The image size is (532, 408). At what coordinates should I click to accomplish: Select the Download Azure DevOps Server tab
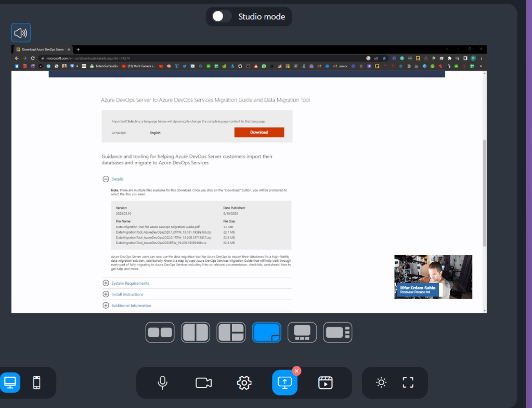coord(43,49)
